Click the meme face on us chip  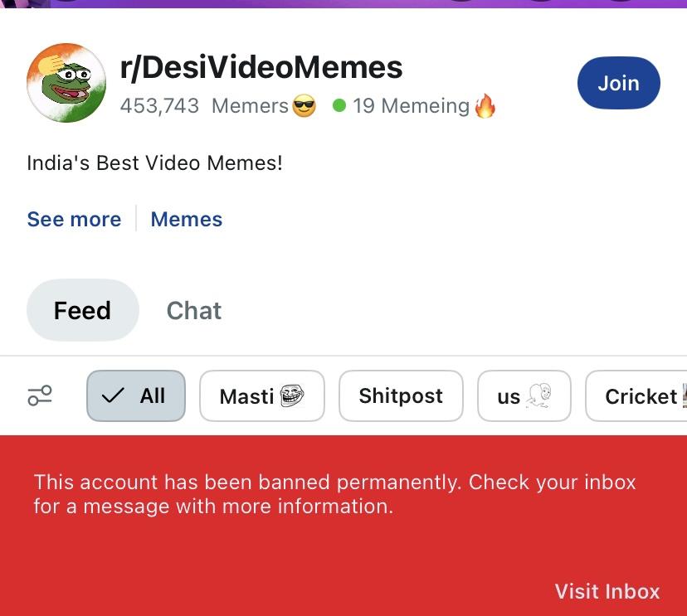538,396
